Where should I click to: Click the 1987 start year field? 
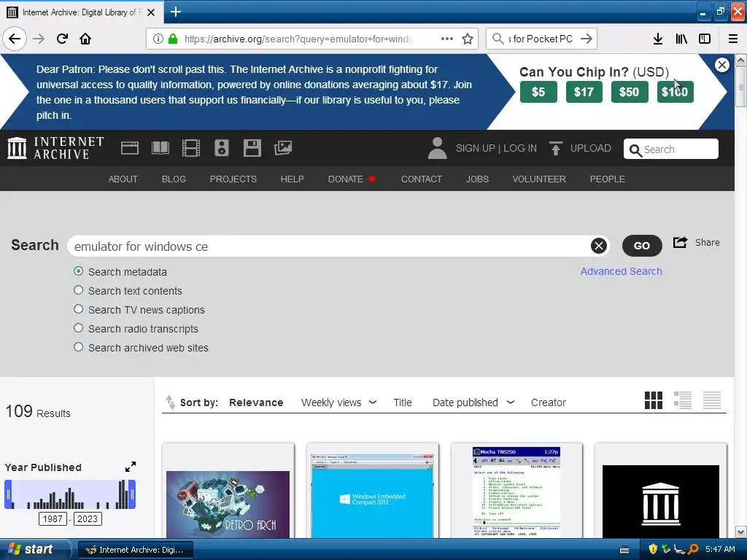(x=53, y=518)
